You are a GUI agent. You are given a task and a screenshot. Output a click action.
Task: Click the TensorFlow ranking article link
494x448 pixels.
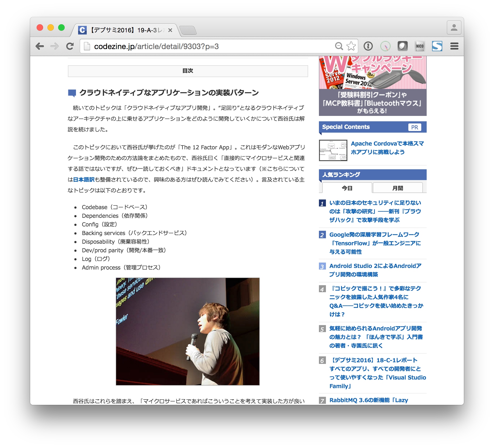click(x=374, y=243)
